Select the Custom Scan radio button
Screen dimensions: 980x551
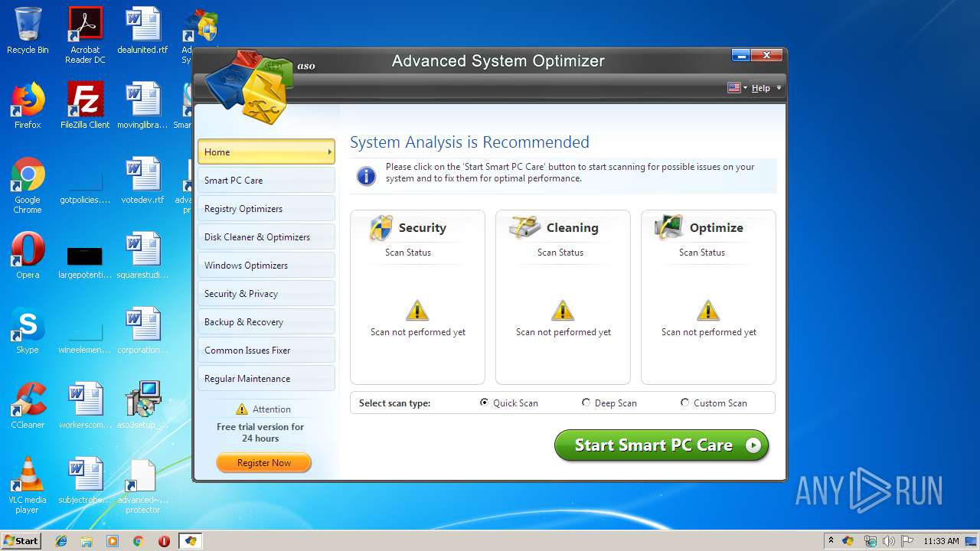[x=684, y=403]
